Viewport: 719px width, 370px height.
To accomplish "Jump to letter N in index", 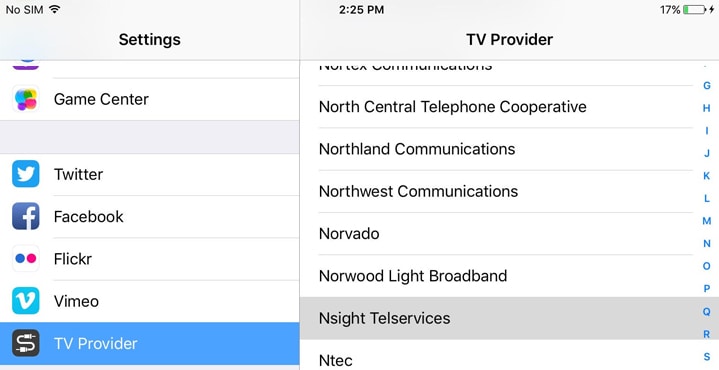I will click(x=707, y=243).
